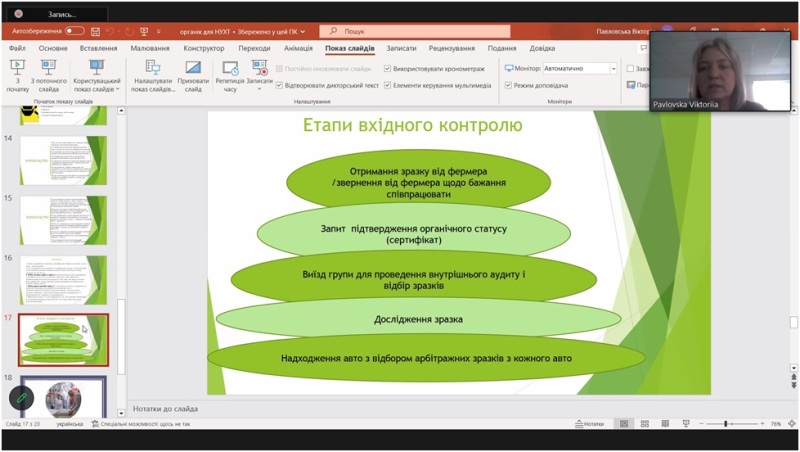The height and width of the screenshot is (452, 800).
Task: Open the Файл menu
Action: click(17, 48)
